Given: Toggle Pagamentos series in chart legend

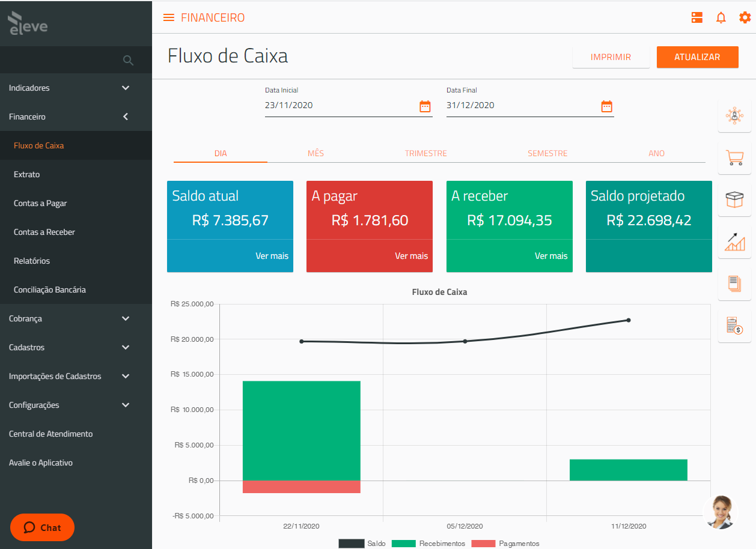Looking at the screenshot, I should point(505,544).
